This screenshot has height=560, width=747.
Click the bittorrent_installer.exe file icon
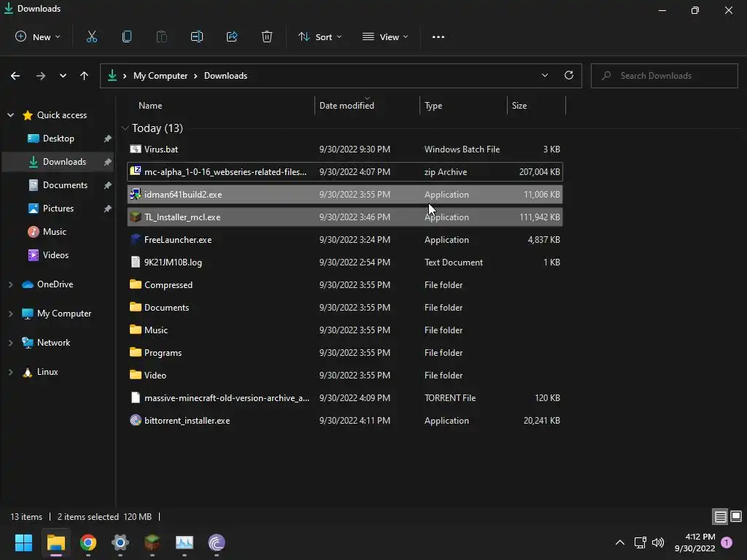click(135, 420)
